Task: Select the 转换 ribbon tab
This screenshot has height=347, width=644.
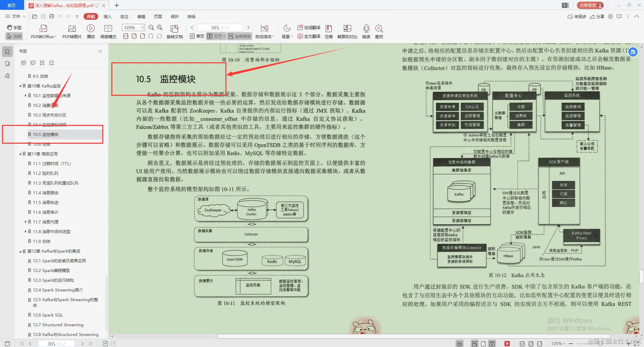Action: point(192,16)
